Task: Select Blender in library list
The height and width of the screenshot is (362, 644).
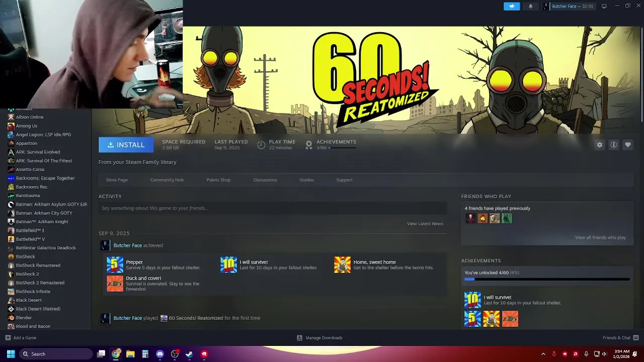Action: 24,318
